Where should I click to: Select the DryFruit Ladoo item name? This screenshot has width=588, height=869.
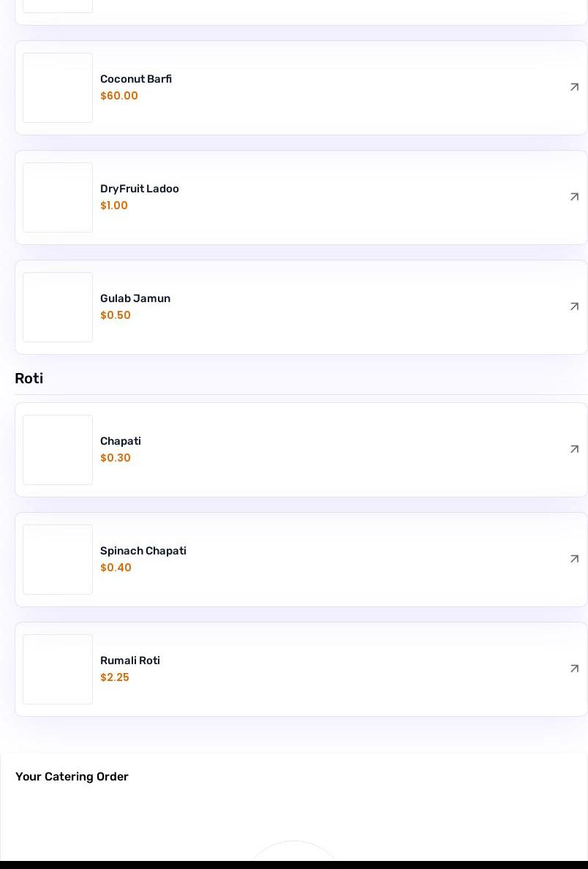tap(140, 189)
